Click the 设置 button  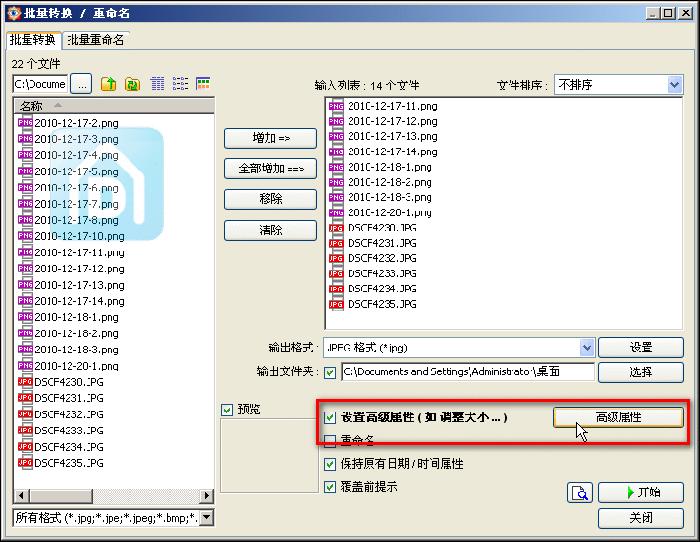pos(641,347)
